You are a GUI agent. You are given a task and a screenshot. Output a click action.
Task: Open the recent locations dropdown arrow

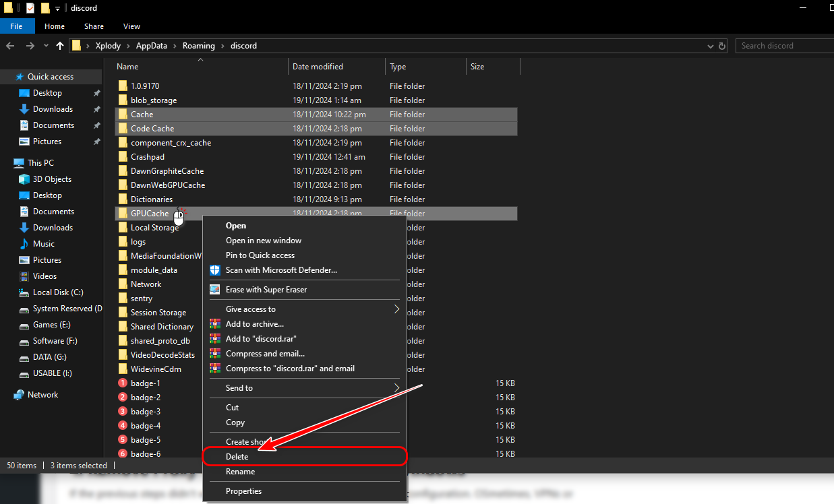(45, 46)
